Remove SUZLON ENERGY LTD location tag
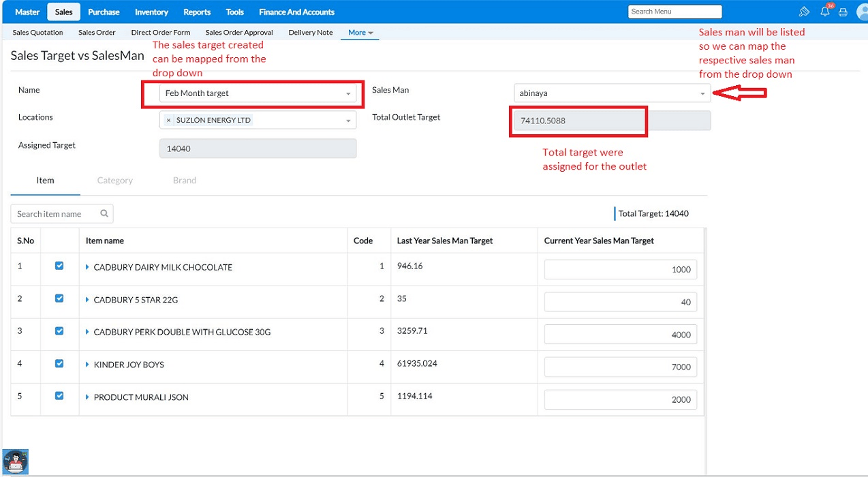 pos(169,120)
